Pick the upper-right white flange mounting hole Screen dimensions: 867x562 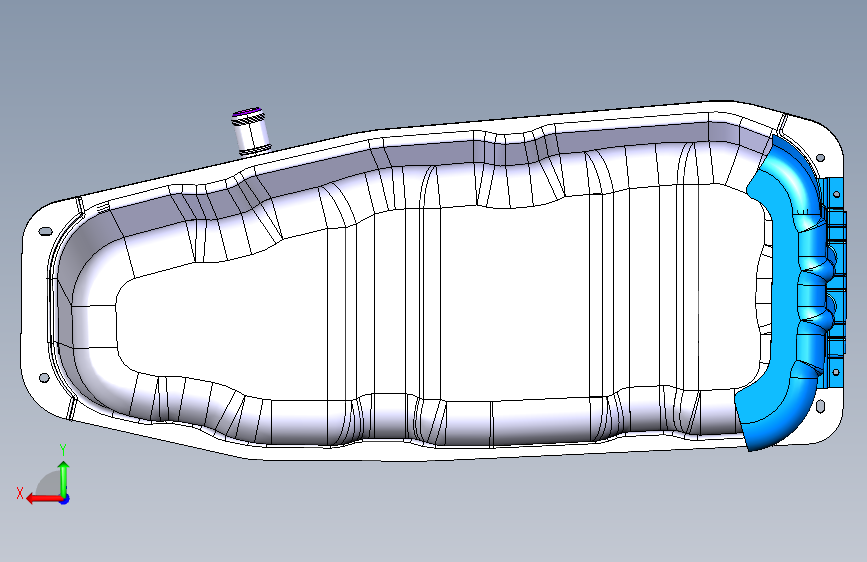[821, 158]
